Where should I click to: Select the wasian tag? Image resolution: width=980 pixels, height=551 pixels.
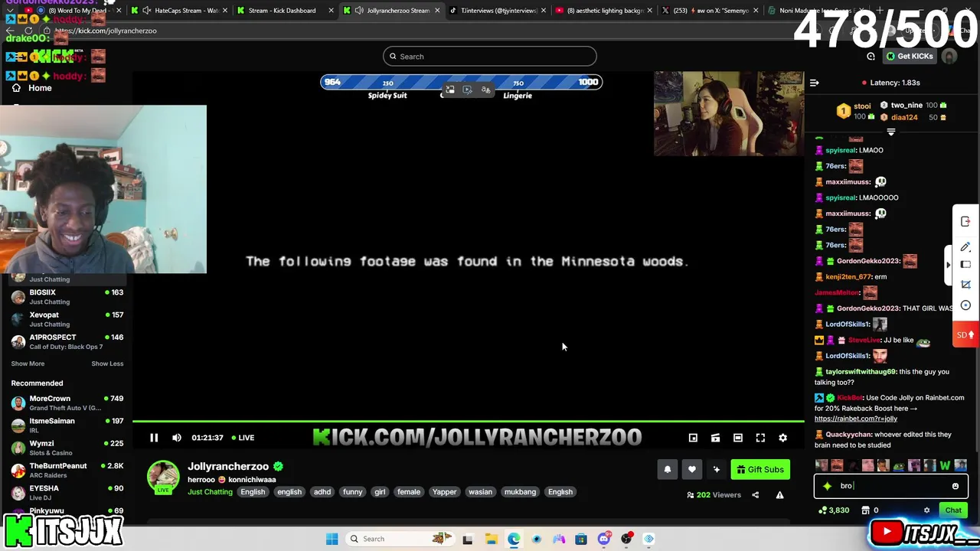coord(480,492)
